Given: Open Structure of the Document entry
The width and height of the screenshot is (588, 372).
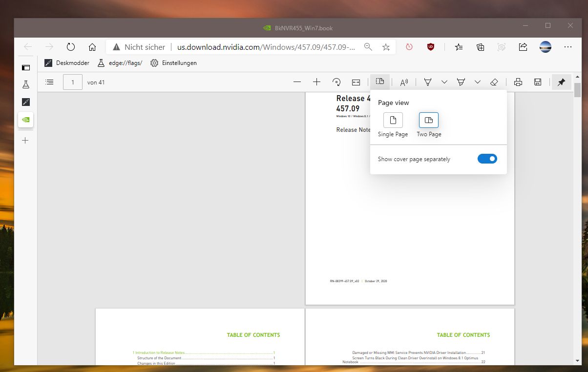Looking at the screenshot, I should coord(207,358).
